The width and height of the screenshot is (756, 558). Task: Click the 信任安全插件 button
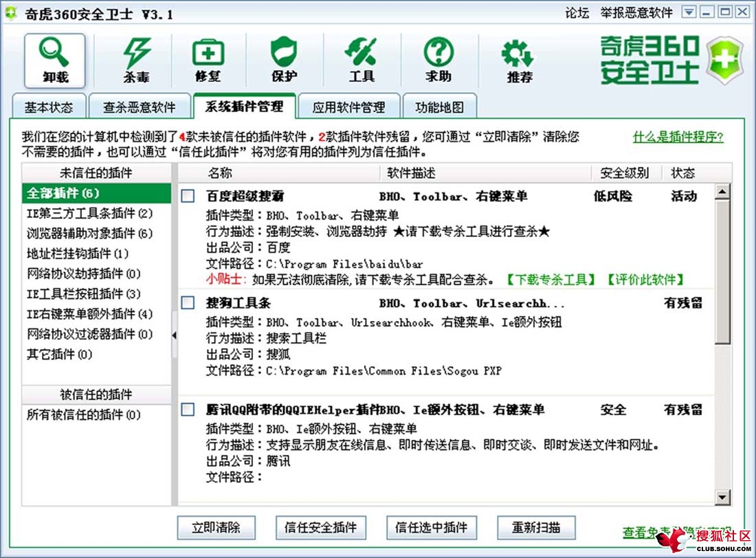pos(321,528)
